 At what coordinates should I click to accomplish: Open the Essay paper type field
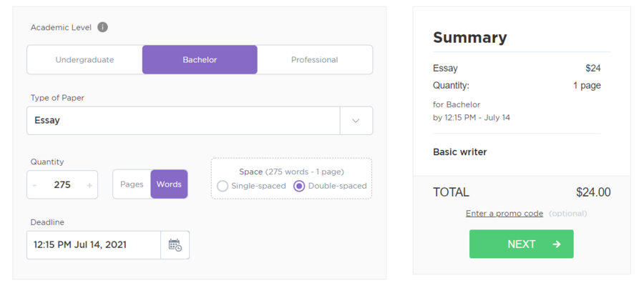tap(184, 121)
